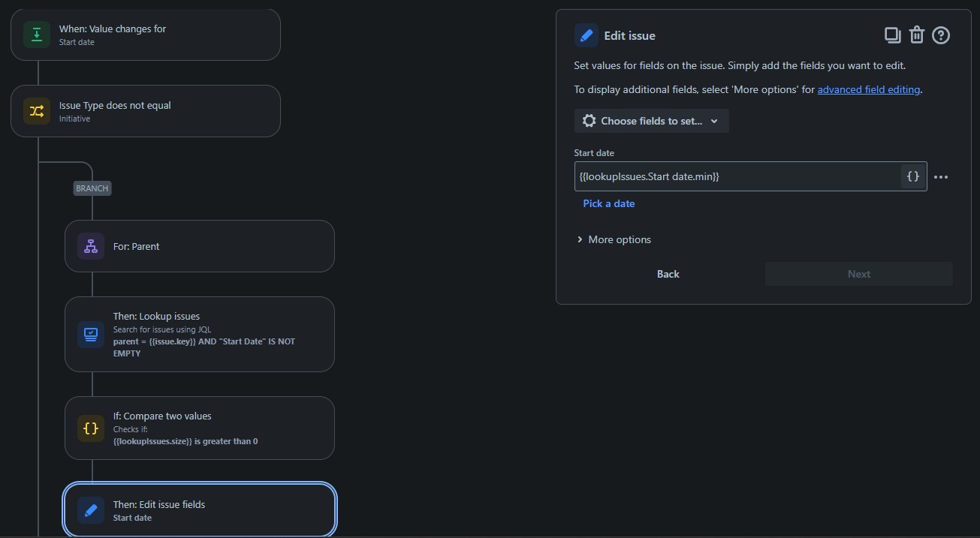This screenshot has width=980, height=538.
Task: Click the smart value braces icon in Start date field
Action: coord(913,176)
